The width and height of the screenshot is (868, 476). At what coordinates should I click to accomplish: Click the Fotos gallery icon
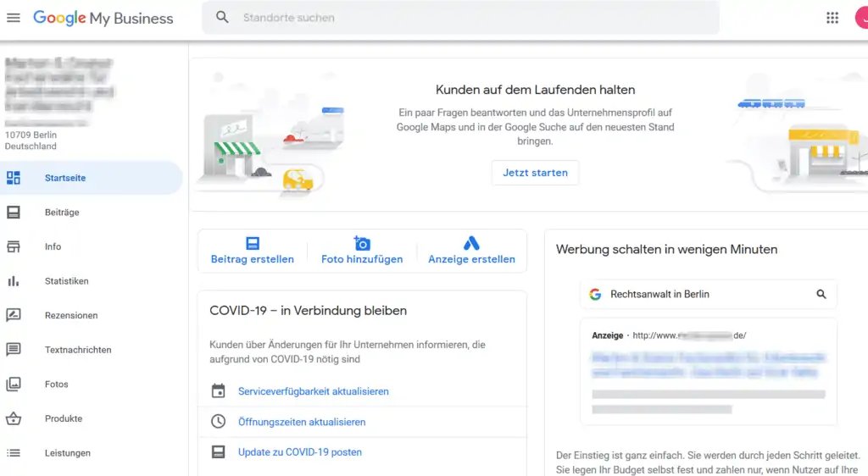pyautogui.click(x=14, y=384)
